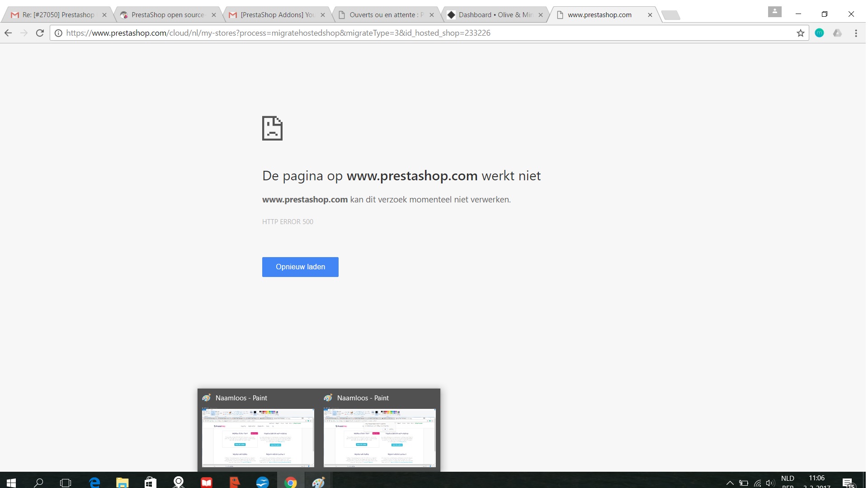Open Chrome's three-dot menu

point(855,33)
